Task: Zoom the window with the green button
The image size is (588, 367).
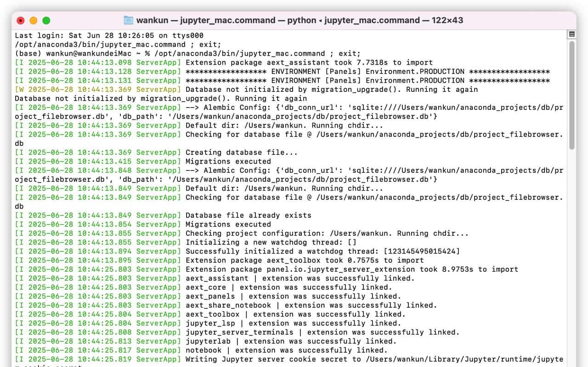Action: (46, 20)
